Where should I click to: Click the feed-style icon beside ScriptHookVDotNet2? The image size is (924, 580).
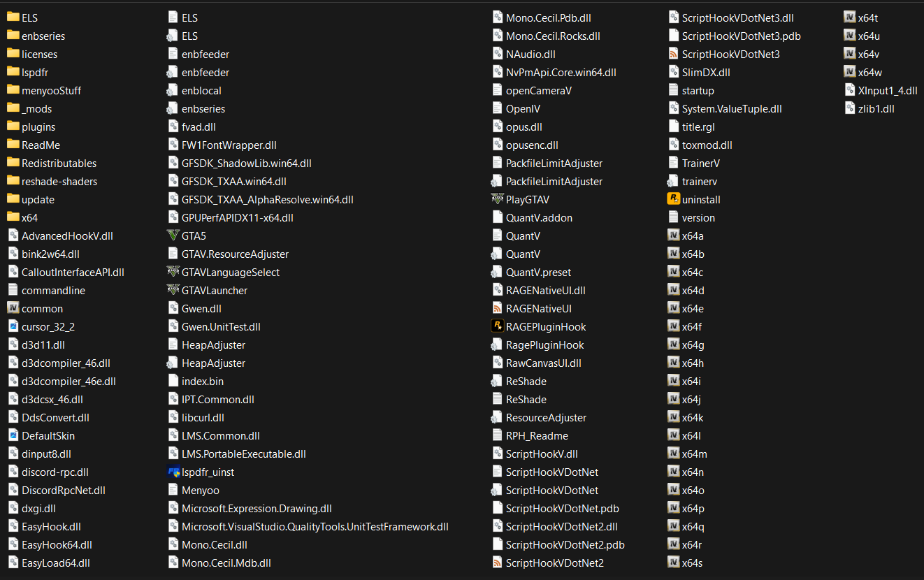pyautogui.click(x=498, y=563)
